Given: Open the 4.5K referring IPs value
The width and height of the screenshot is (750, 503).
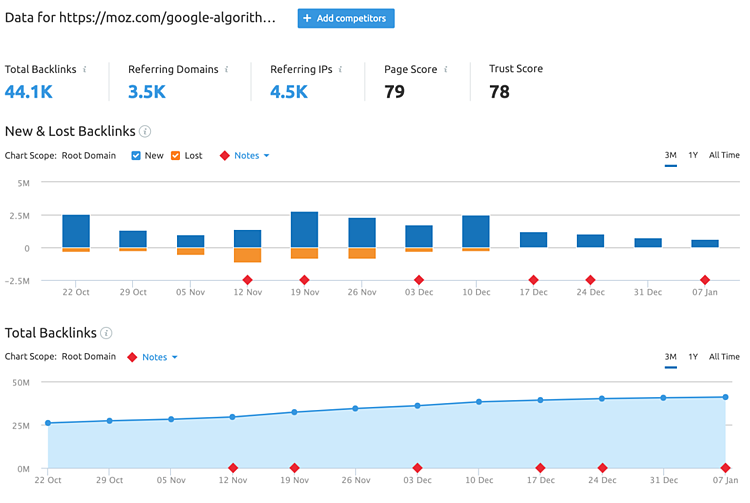Looking at the screenshot, I should pos(289,92).
